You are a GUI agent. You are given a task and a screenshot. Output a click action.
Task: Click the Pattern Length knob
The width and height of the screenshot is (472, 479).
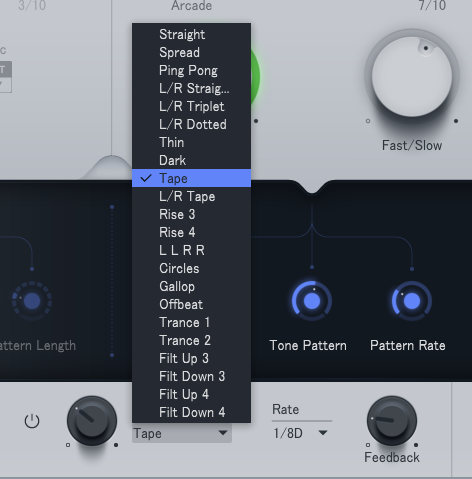(32, 301)
